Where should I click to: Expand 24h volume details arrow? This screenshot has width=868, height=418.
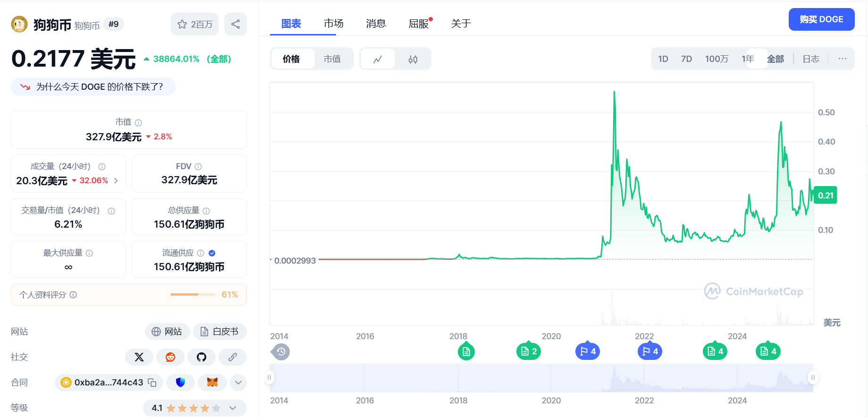(x=116, y=180)
